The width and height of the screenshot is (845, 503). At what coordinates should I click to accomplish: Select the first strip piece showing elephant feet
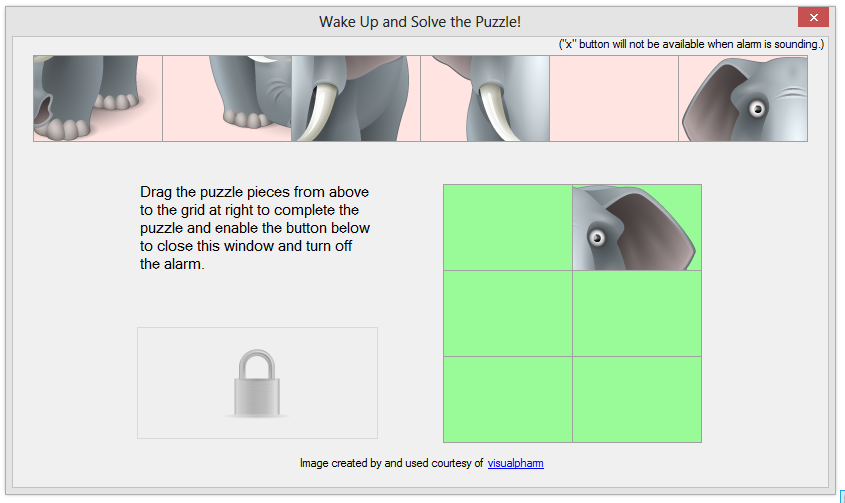click(x=98, y=98)
